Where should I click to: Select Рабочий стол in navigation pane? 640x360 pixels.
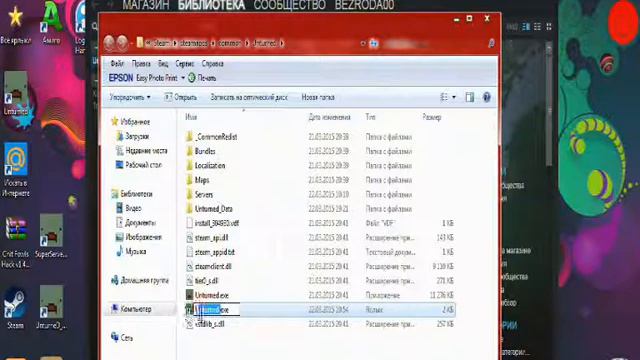pos(139,165)
